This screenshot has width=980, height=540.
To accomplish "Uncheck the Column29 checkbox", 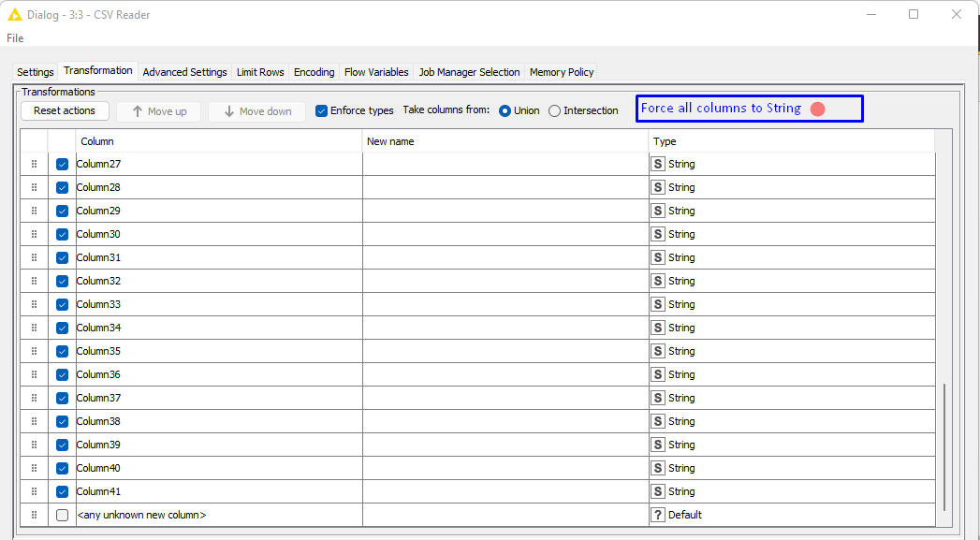I will 62,211.
